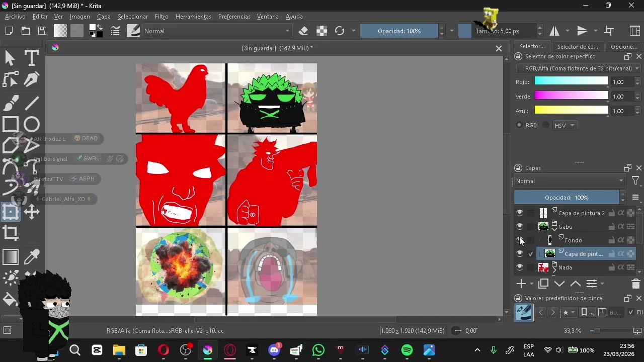Open the toolbar blending mode Normal dropdown
The height and width of the screenshot is (362, 644).
click(217, 31)
